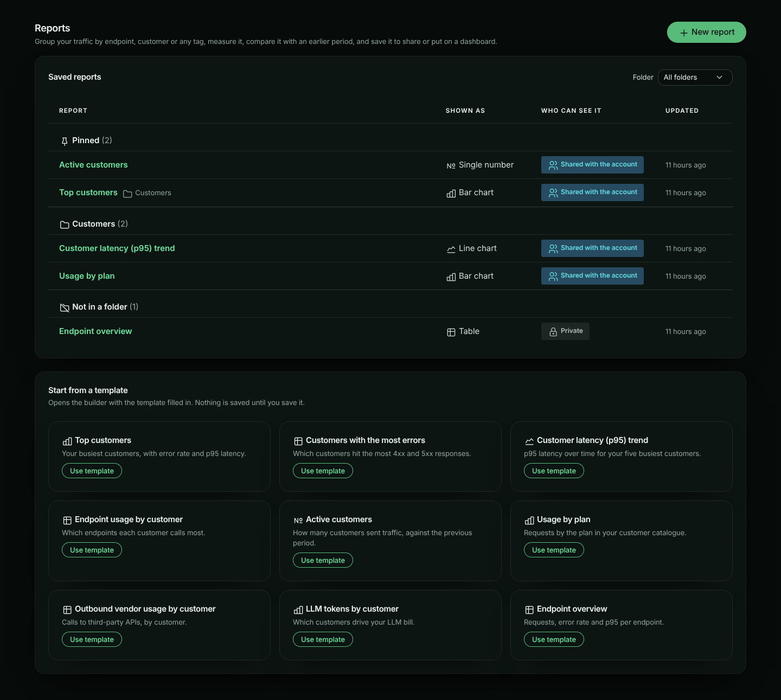The width and height of the screenshot is (781, 700).
Task: Click number icon on Active customers template card
Action: tap(298, 521)
